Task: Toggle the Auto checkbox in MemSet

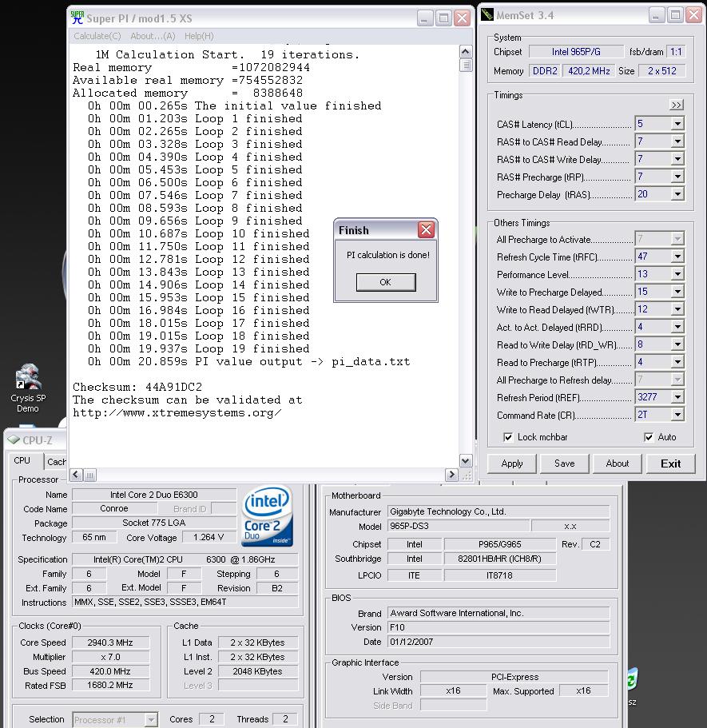Action: tap(649, 437)
